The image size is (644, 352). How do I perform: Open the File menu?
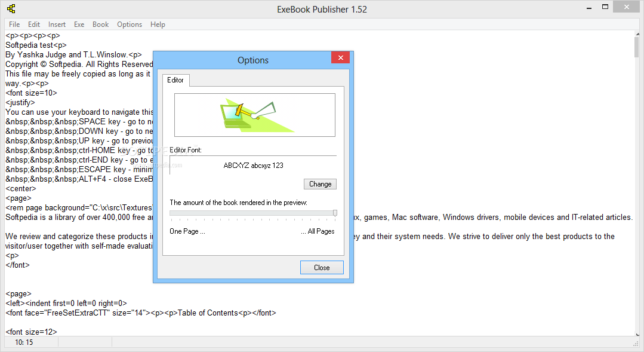pyautogui.click(x=14, y=25)
